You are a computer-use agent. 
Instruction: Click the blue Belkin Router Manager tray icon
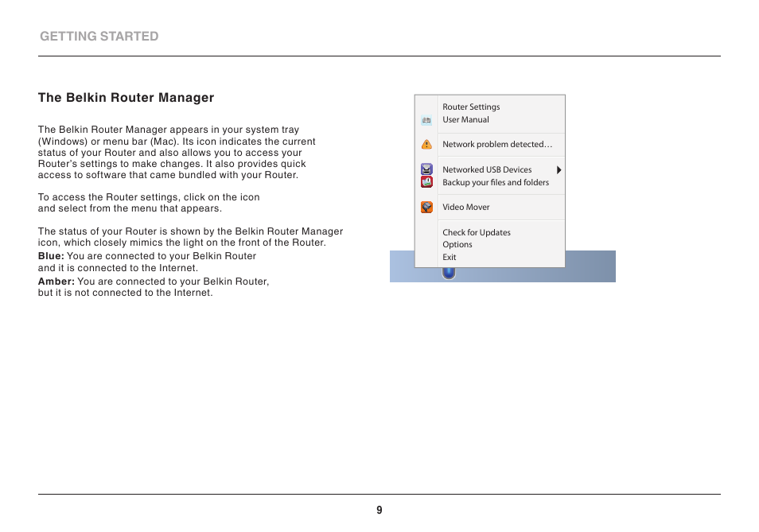coord(449,274)
